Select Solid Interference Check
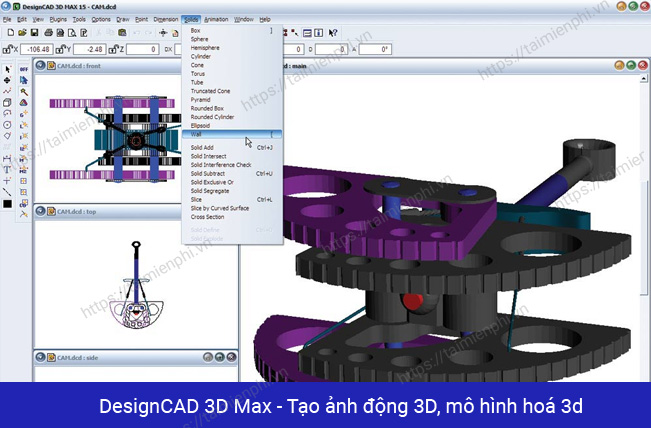Viewport: 651px width, 428px height. point(232,165)
